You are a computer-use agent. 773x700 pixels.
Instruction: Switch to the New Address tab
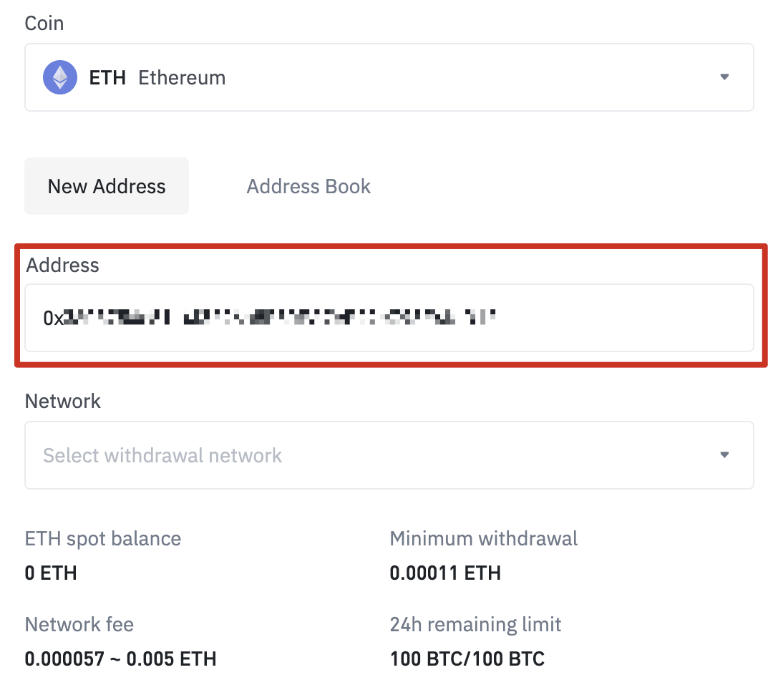[107, 187]
